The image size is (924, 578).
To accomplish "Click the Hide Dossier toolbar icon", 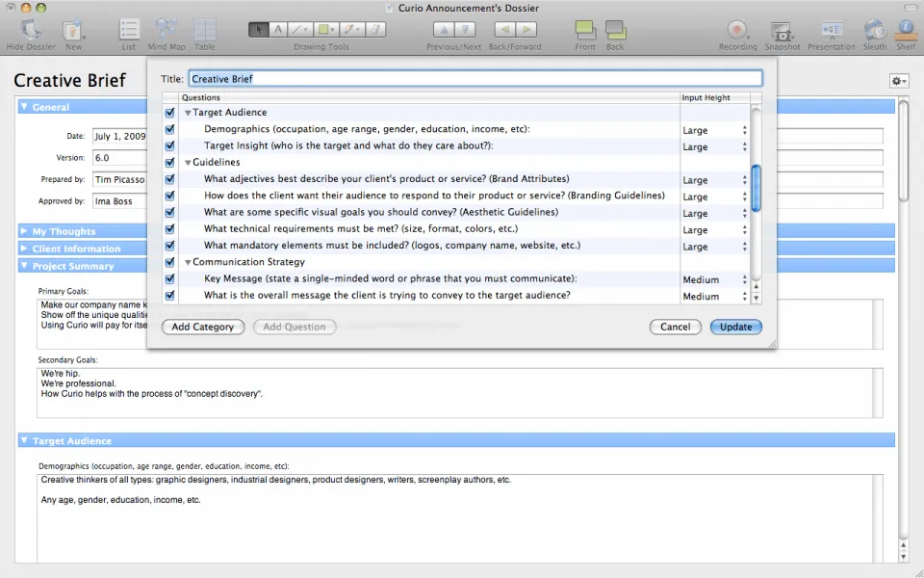I will coord(30,31).
